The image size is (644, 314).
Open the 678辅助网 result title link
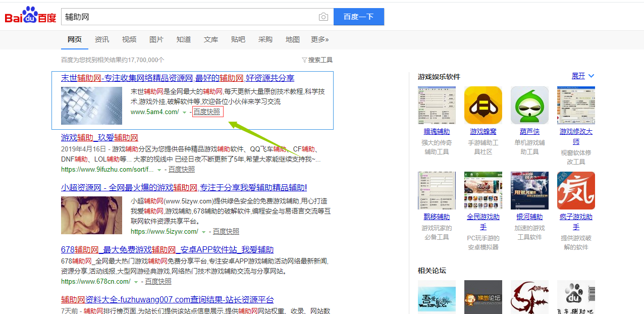tap(167, 249)
